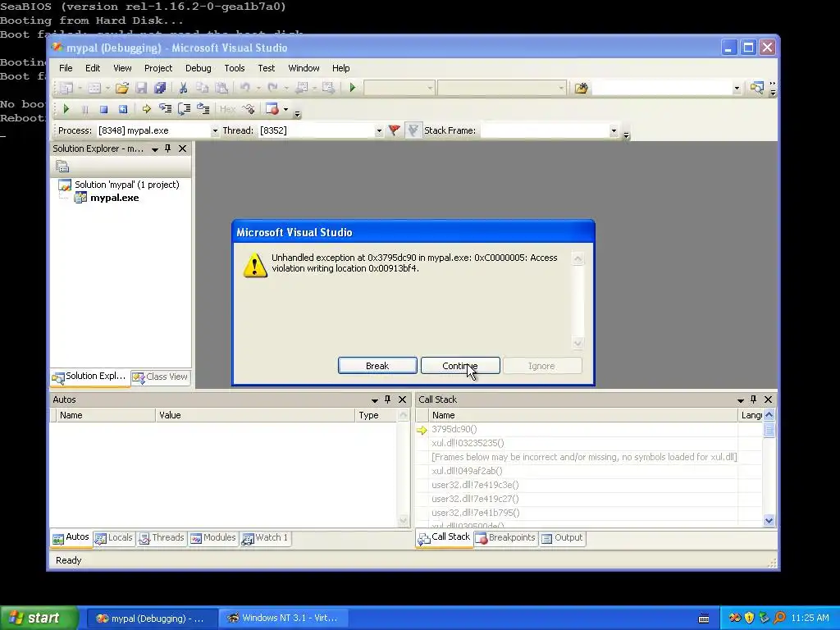Open the File menu
This screenshot has width=840, height=630.
66,68
